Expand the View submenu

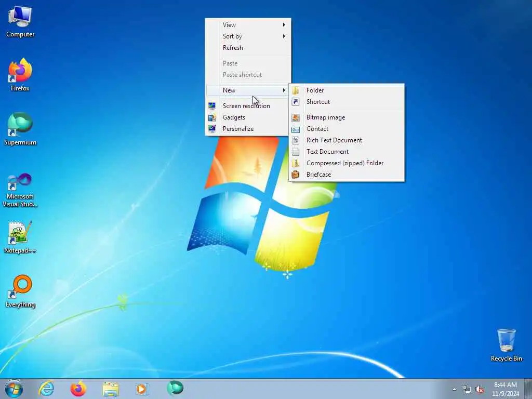(248, 25)
